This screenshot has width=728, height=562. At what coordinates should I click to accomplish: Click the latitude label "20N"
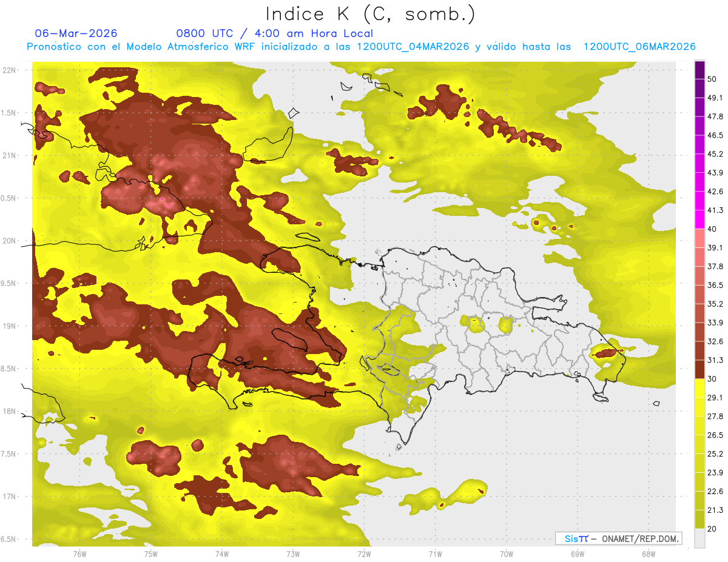[8, 241]
